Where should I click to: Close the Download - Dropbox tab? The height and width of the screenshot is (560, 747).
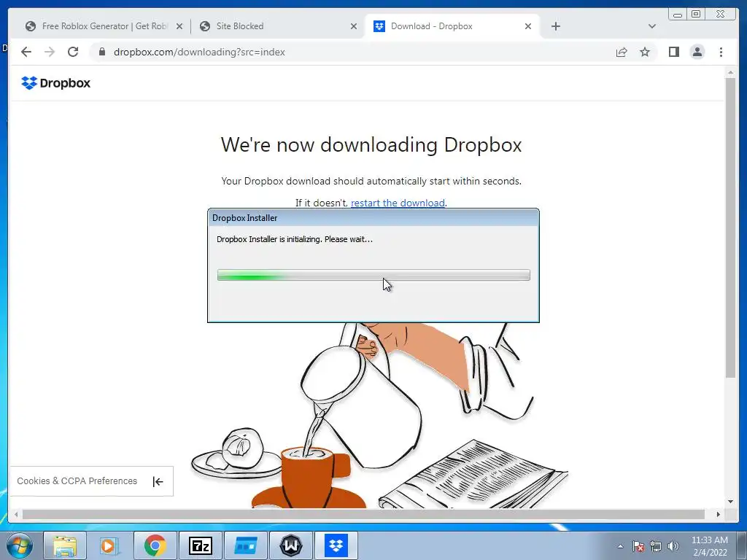tap(528, 27)
